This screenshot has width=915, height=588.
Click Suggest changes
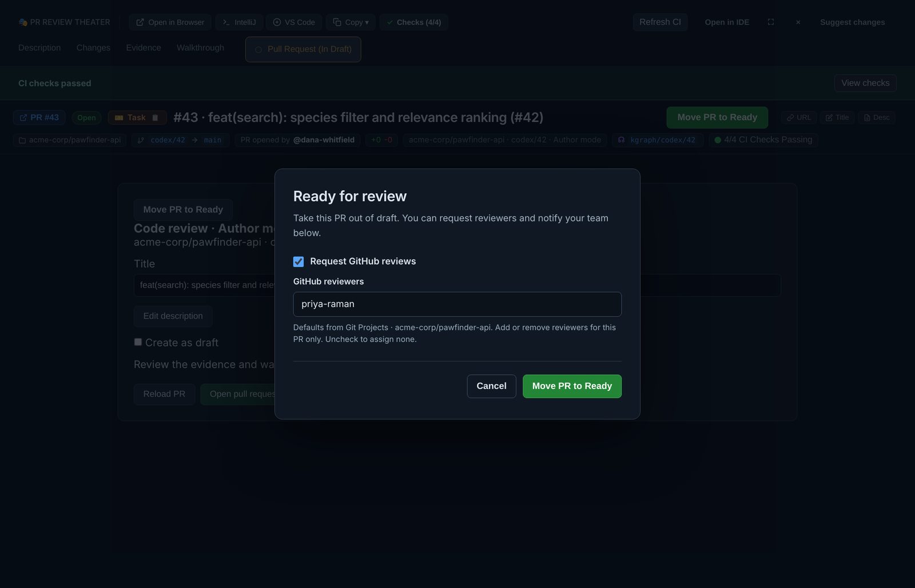point(852,22)
